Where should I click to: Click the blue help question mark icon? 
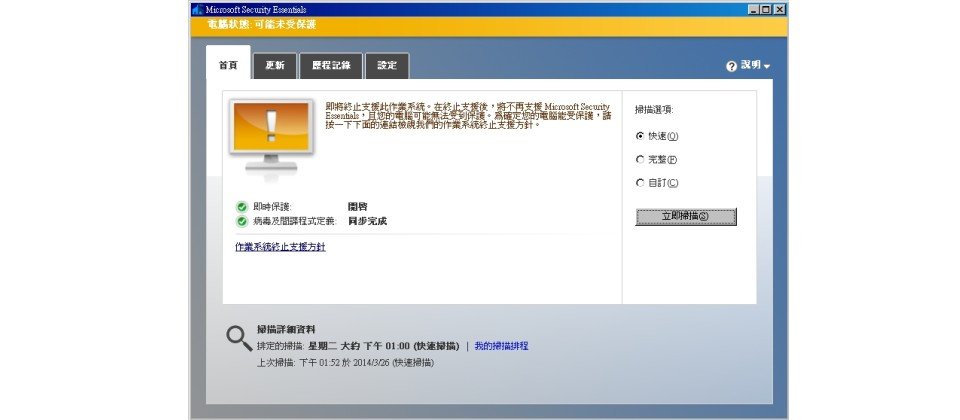pyautogui.click(x=731, y=66)
